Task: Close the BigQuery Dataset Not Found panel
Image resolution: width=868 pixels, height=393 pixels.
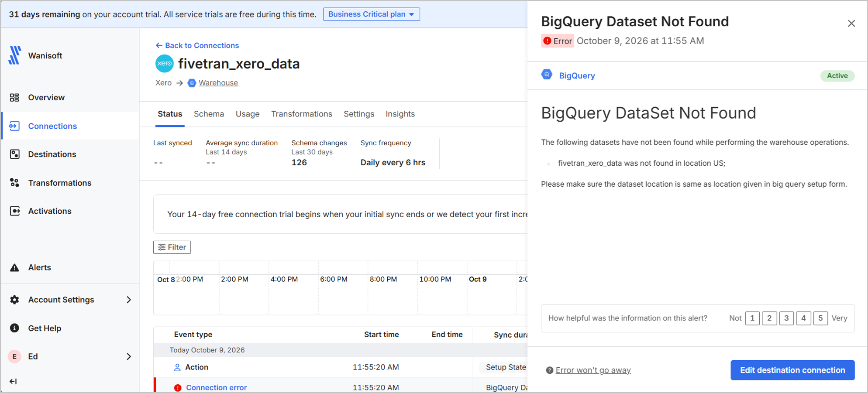Action: click(x=851, y=24)
